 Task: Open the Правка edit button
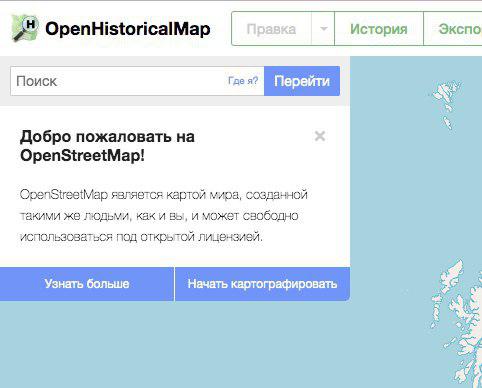tap(271, 29)
